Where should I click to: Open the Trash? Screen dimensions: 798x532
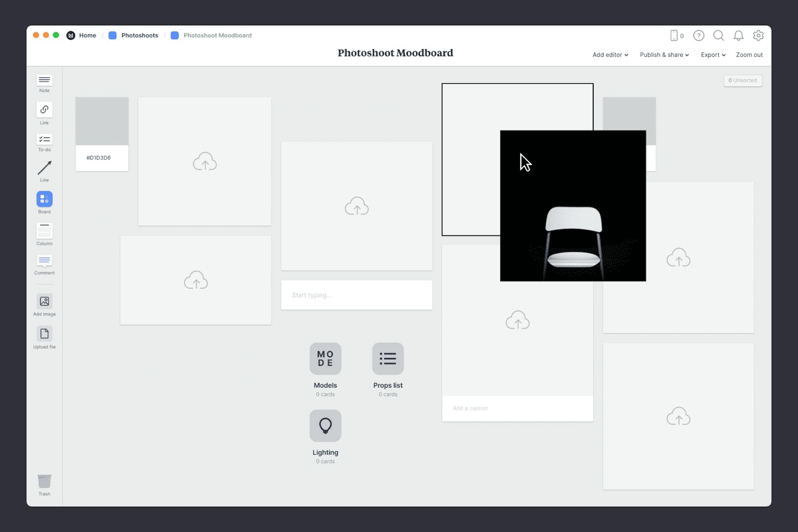(44, 483)
